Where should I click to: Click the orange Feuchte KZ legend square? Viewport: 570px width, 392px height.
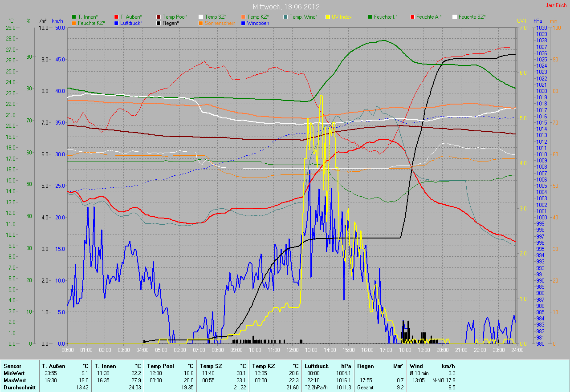(74, 23)
